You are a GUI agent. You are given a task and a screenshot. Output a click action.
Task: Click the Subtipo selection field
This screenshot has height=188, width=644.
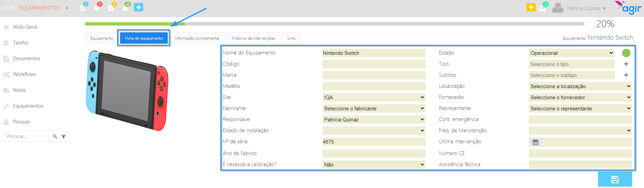pyautogui.click(x=572, y=75)
